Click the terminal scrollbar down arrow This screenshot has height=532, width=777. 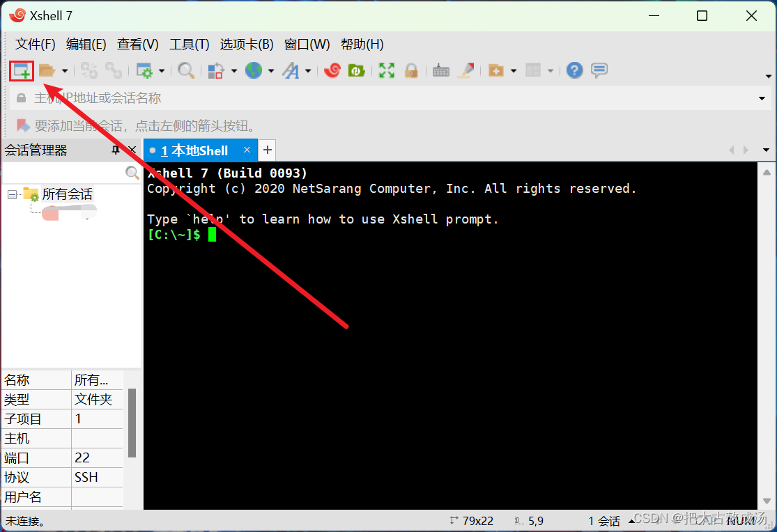pos(767,501)
